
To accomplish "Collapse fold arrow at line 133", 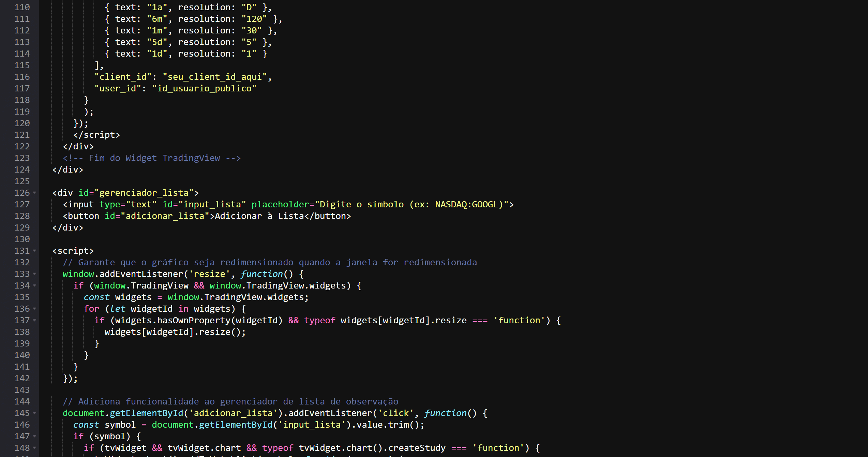I will pos(34,274).
